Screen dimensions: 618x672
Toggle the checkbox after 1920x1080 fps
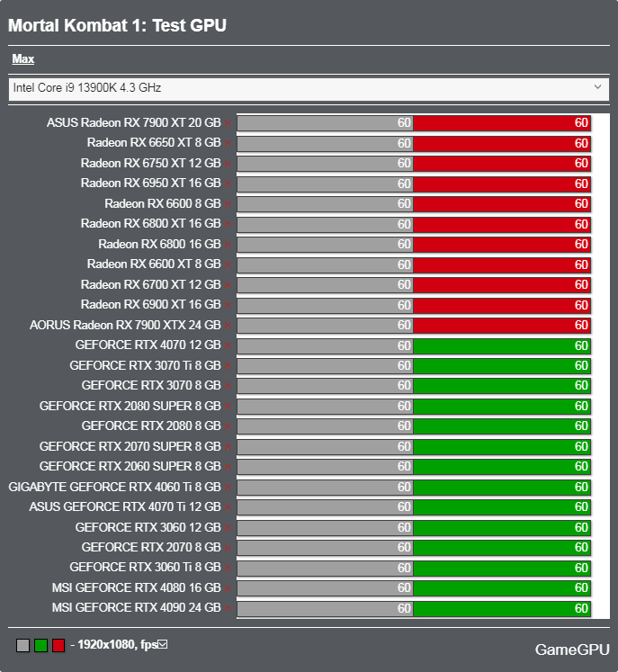coord(163,644)
